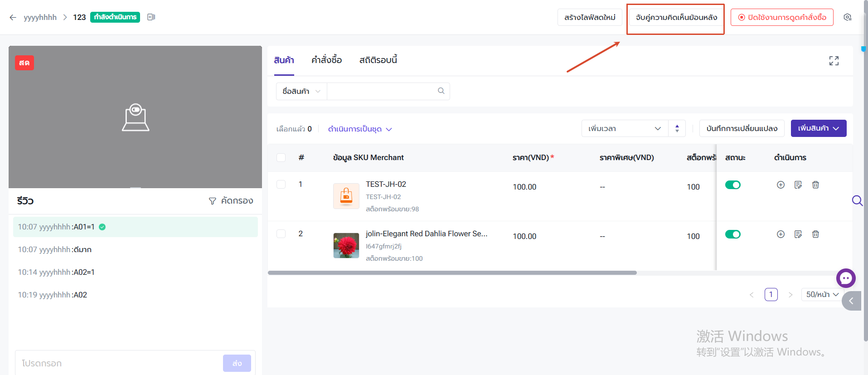Click page number 1
Screen dimensions: 868x375
pyautogui.click(x=771, y=294)
